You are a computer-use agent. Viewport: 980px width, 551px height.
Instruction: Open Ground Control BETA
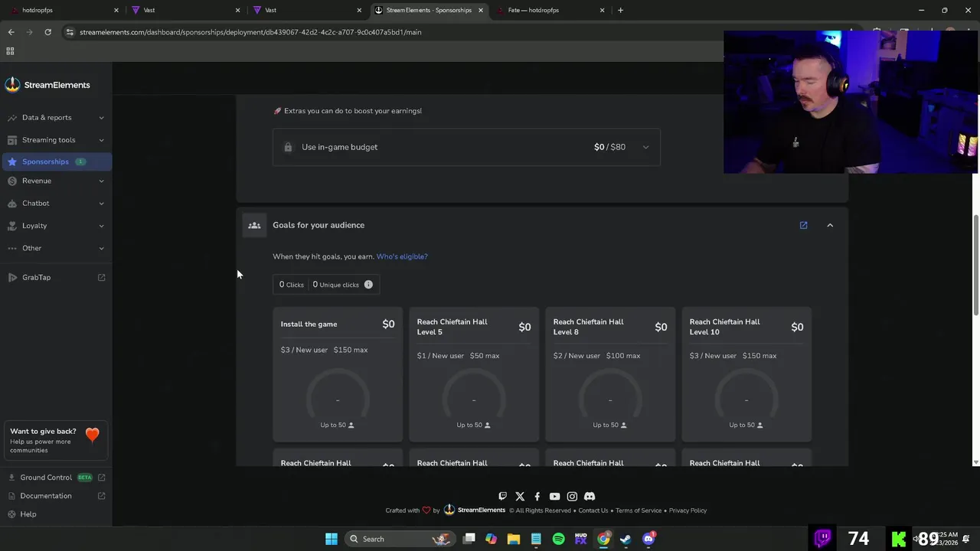[56, 478]
